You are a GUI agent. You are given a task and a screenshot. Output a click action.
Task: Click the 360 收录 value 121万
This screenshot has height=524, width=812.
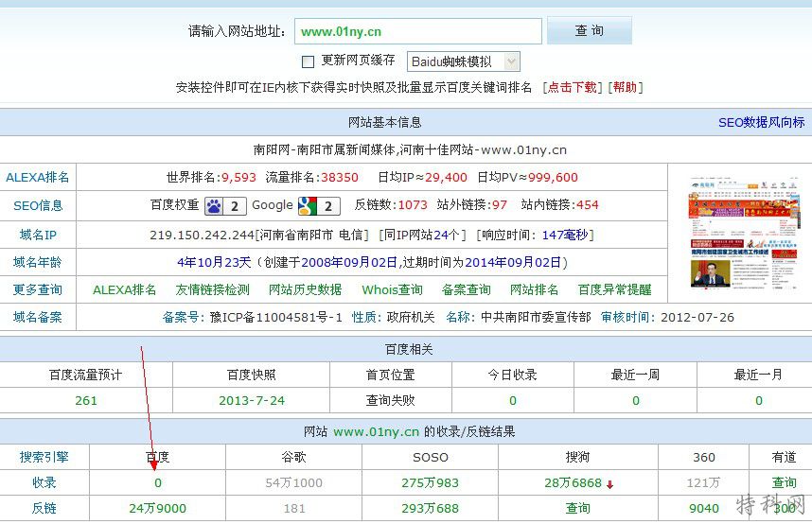pyautogui.click(x=703, y=482)
